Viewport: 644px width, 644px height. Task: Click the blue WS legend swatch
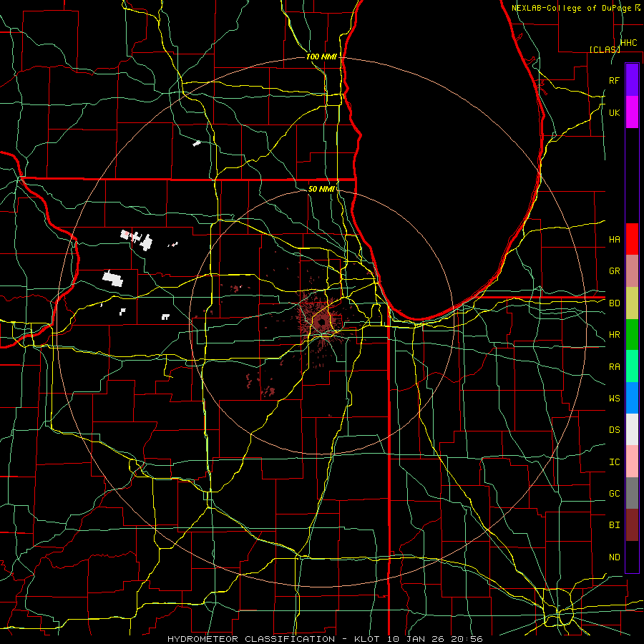click(x=632, y=398)
